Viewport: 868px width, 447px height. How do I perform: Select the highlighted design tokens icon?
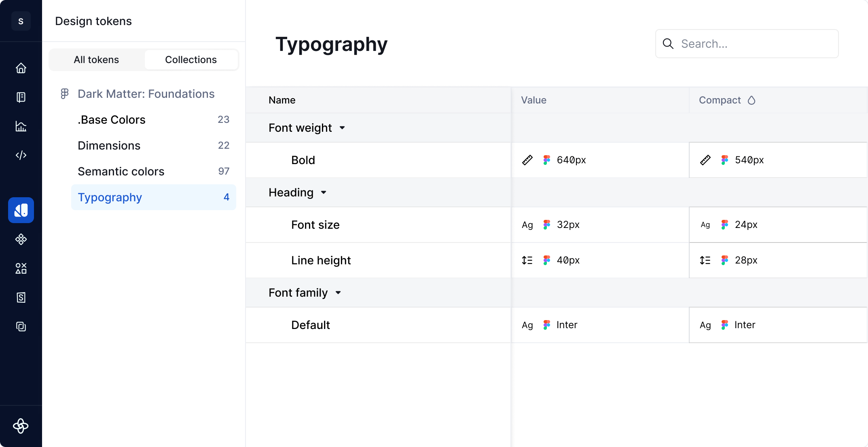click(21, 210)
